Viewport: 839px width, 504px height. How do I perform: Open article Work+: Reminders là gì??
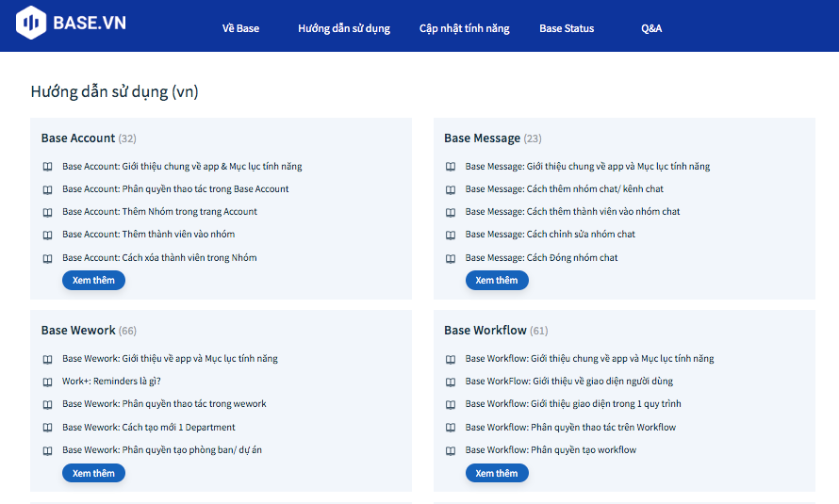(111, 382)
